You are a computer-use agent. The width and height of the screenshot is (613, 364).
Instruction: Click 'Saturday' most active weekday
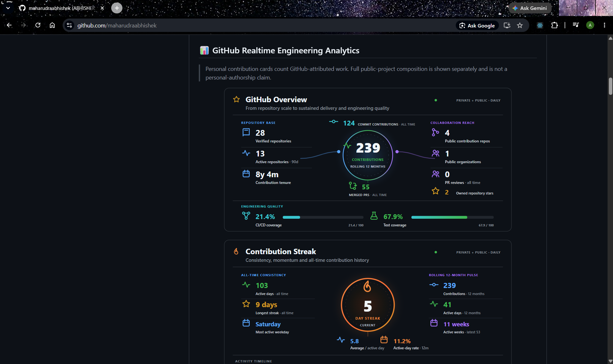268,324
